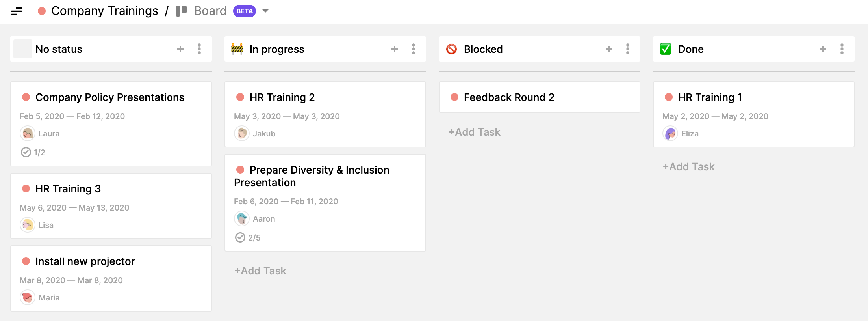Expand the Board view dropdown arrow
The width and height of the screenshot is (868, 321).
pos(265,11)
